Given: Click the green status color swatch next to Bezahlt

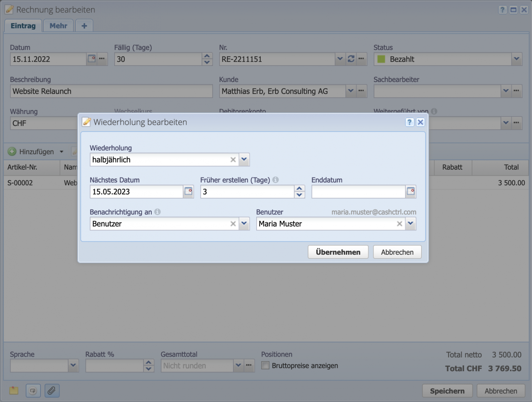Looking at the screenshot, I should click(x=381, y=59).
